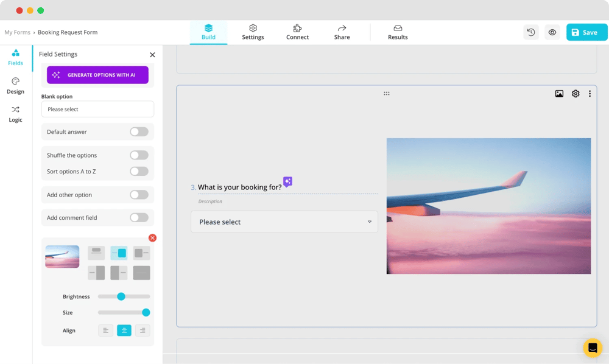Viewport: 609px width, 364px height.
Task: Open the Please select dropdown on the form
Action: 284,222
